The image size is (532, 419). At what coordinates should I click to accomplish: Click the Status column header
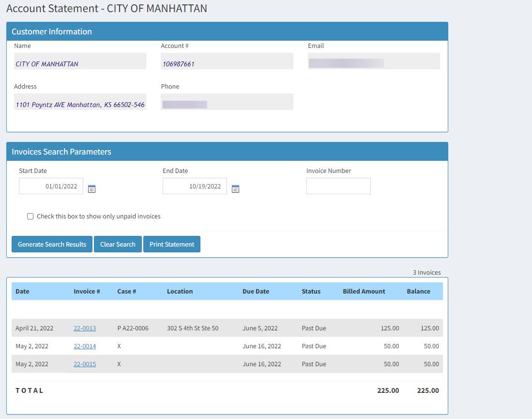click(x=311, y=291)
